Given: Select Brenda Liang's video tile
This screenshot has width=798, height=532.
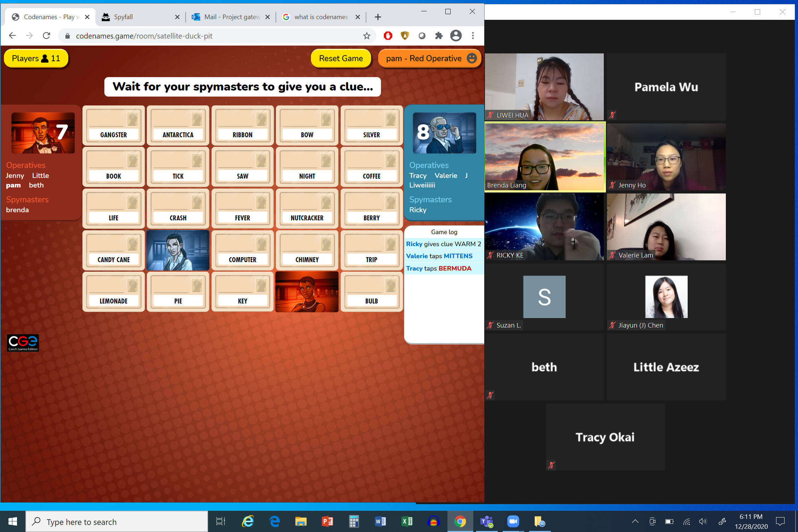Looking at the screenshot, I should coord(545,157).
